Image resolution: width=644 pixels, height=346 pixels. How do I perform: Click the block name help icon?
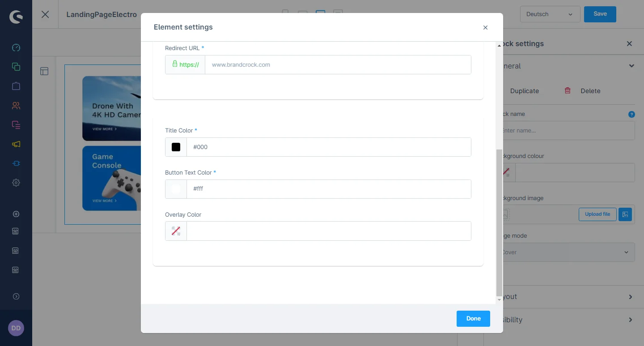click(631, 114)
